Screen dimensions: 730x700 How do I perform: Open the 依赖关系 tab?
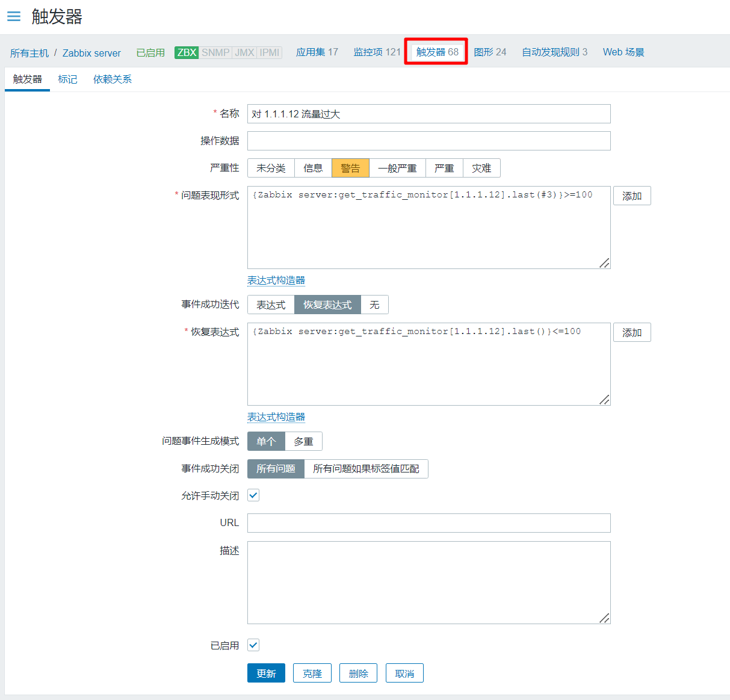[x=112, y=79]
